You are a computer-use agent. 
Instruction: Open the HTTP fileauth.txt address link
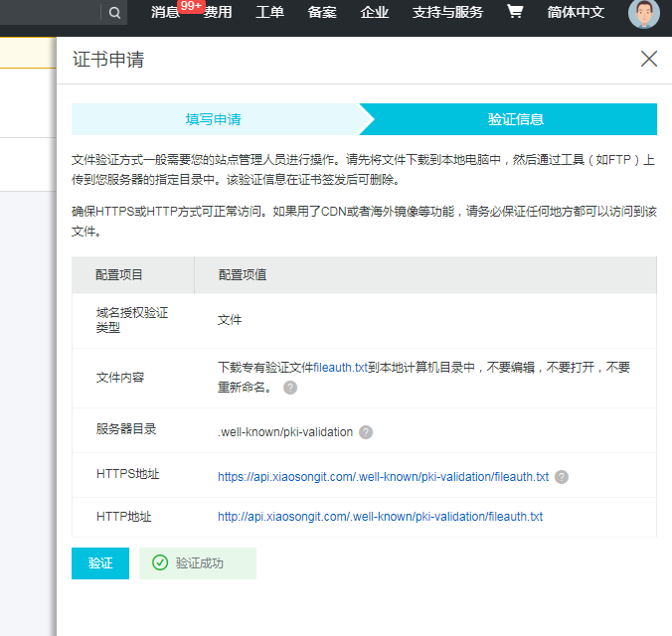[380, 517]
